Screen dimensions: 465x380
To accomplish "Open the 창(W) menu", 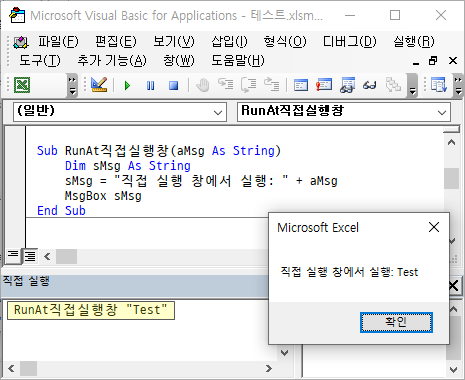I will 179,61.
